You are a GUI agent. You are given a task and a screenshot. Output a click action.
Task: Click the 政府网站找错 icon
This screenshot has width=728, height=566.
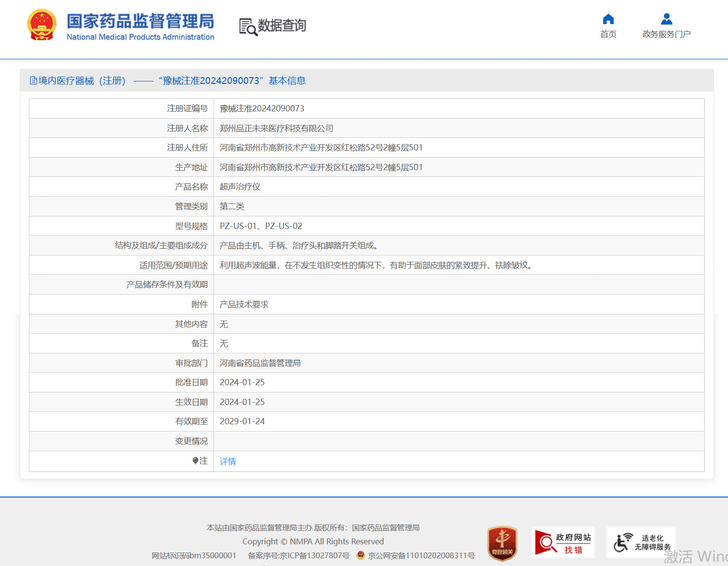(x=563, y=543)
